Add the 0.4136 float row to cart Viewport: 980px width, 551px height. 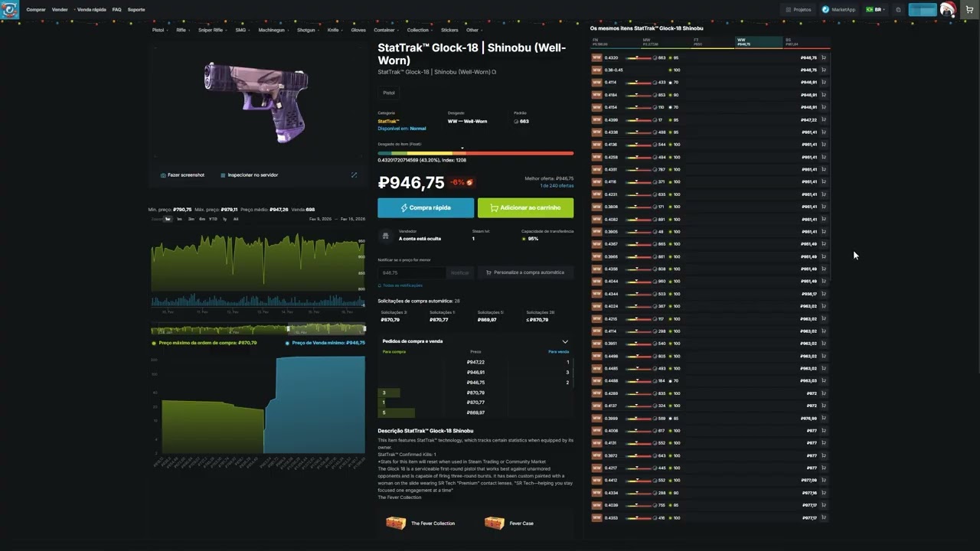coord(824,144)
